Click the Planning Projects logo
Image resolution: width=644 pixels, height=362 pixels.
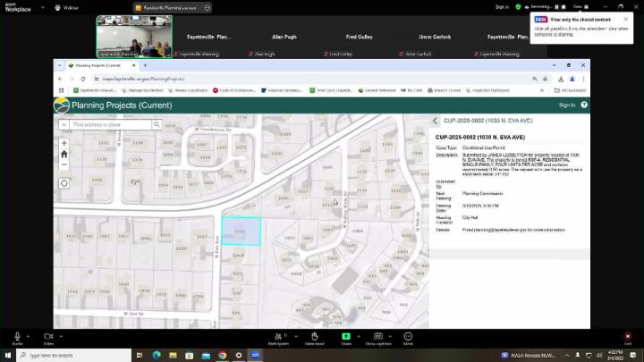point(62,105)
